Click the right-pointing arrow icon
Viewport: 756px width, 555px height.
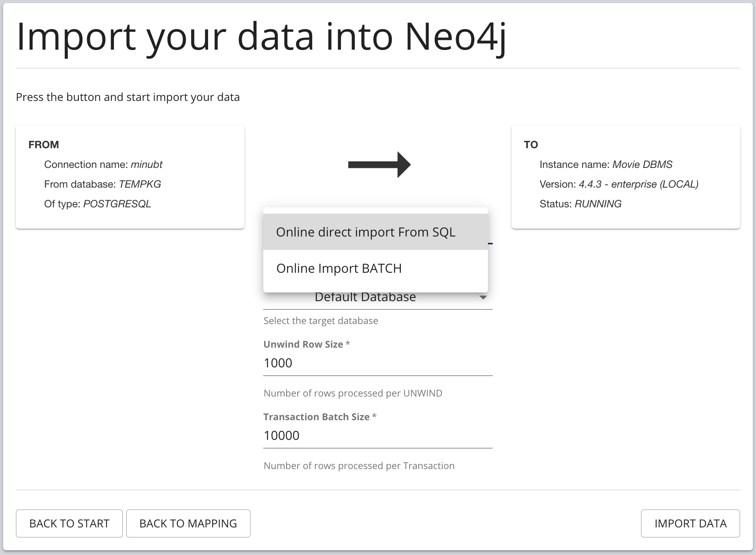[379, 164]
